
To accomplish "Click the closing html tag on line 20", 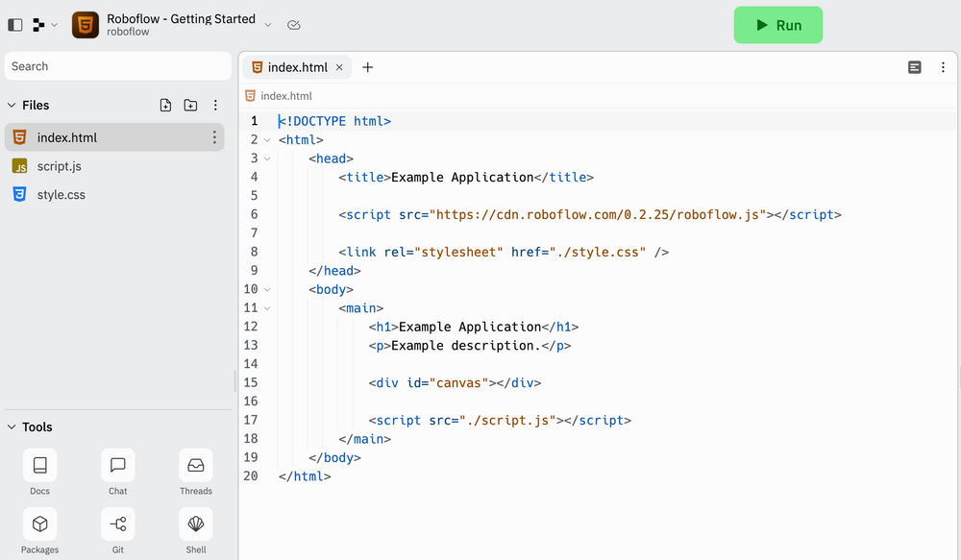I will pos(305,476).
